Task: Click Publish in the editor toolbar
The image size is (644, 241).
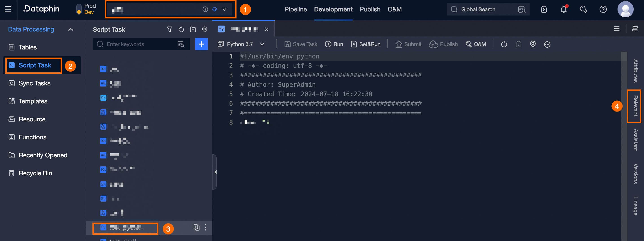Action: click(x=443, y=44)
